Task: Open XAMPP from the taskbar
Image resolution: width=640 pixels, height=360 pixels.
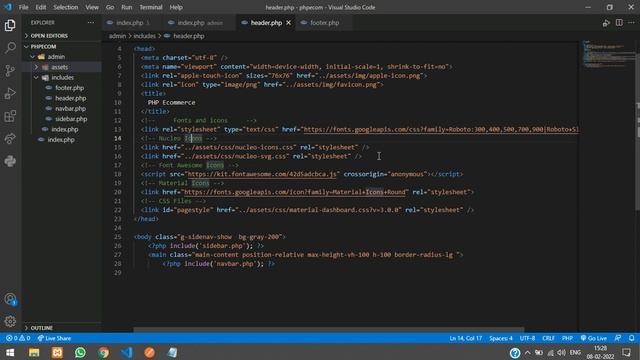Action: [x=57, y=352]
